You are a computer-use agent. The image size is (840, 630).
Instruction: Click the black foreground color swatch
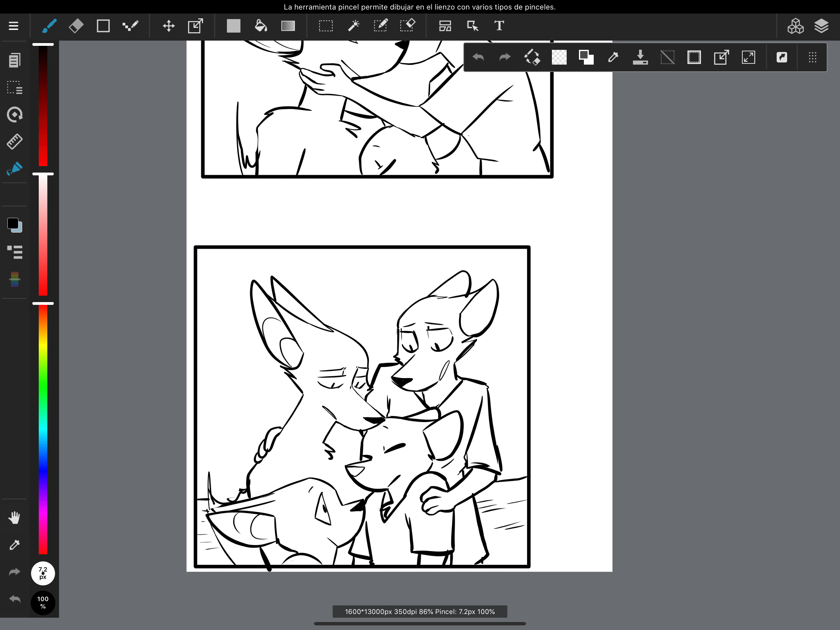pyautogui.click(x=13, y=223)
